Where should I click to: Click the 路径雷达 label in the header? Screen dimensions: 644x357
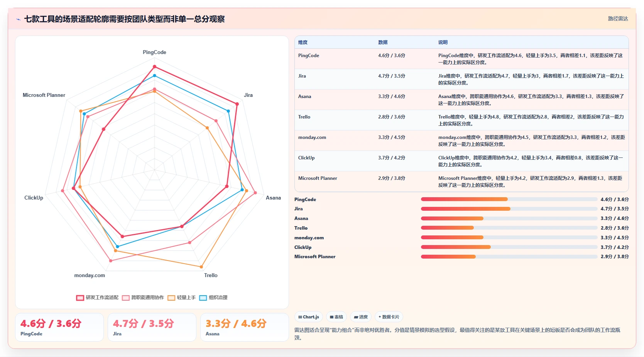618,19
